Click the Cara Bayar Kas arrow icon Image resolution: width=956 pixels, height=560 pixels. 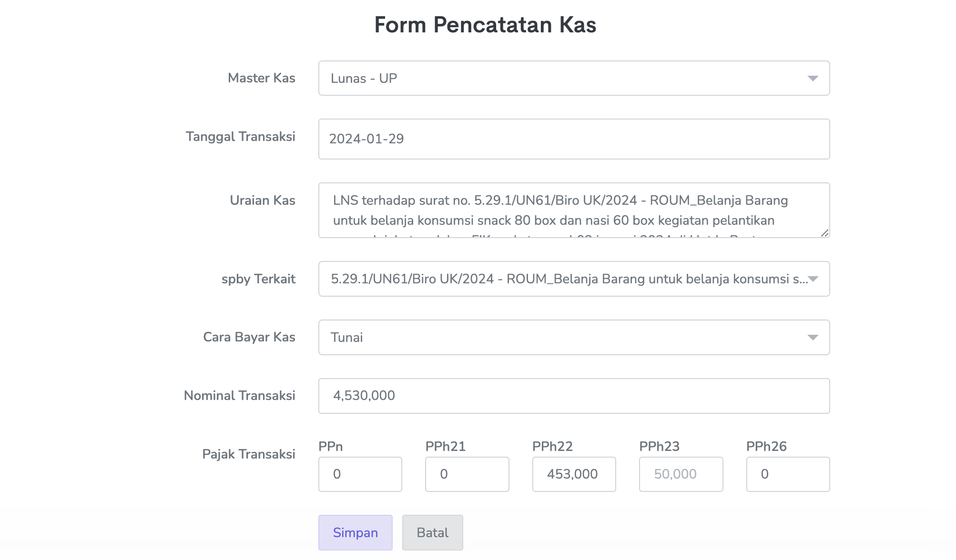[813, 338]
